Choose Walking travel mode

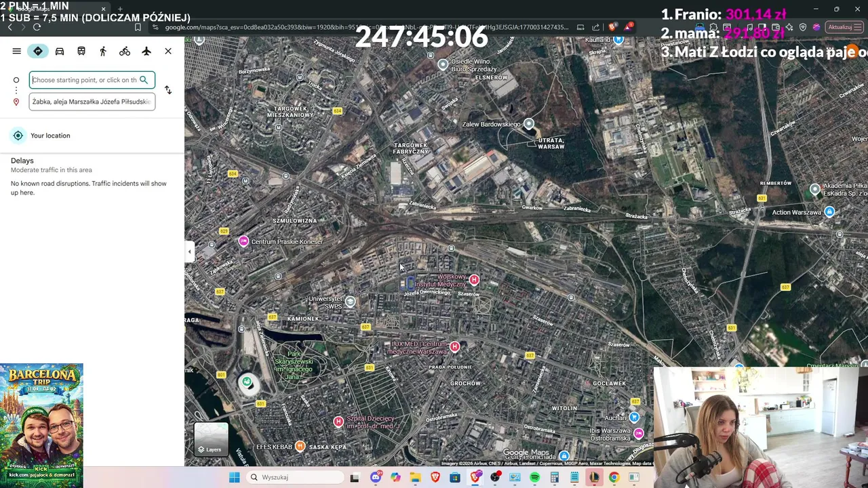click(x=103, y=52)
